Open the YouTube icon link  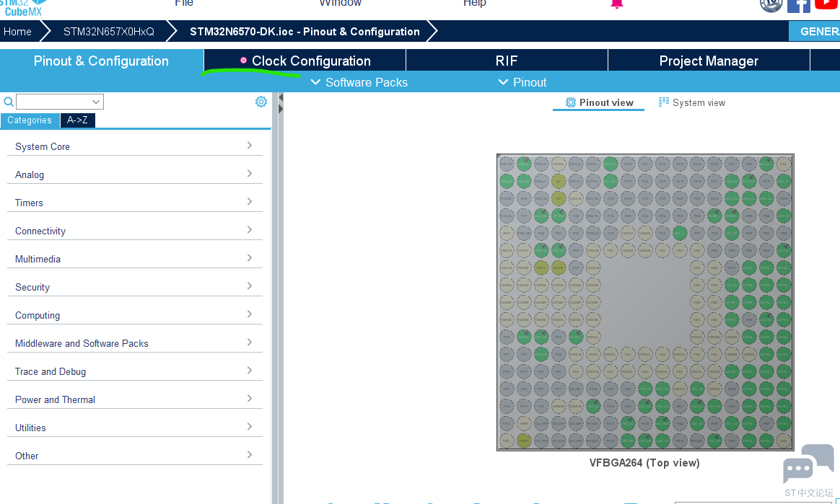tap(827, 4)
